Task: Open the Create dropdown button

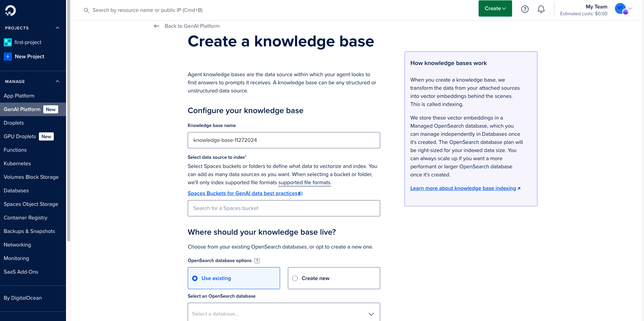Action: click(x=495, y=8)
